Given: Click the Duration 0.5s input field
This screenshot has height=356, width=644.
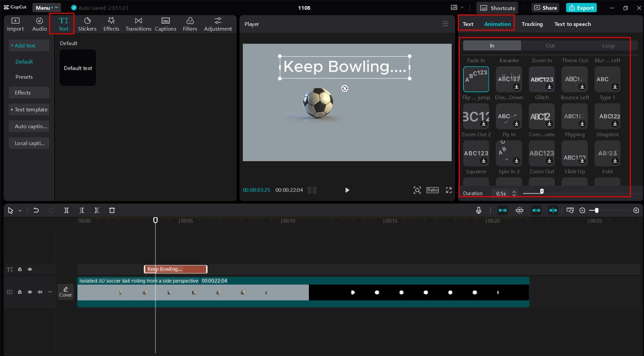Looking at the screenshot, I should click(x=501, y=193).
